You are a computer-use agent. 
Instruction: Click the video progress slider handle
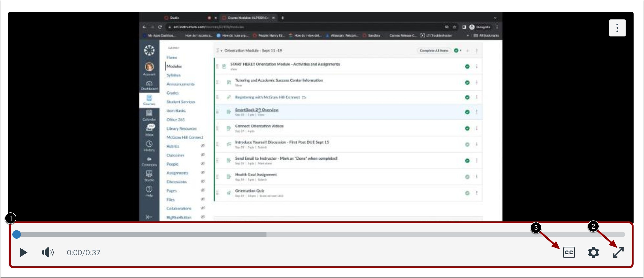pos(17,234)
